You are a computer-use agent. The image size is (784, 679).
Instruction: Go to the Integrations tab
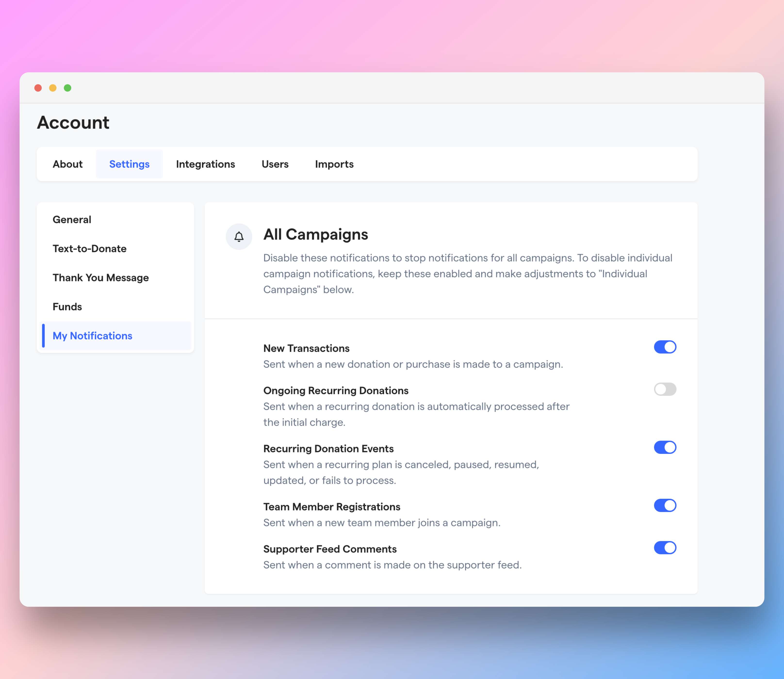coord(205,164)
